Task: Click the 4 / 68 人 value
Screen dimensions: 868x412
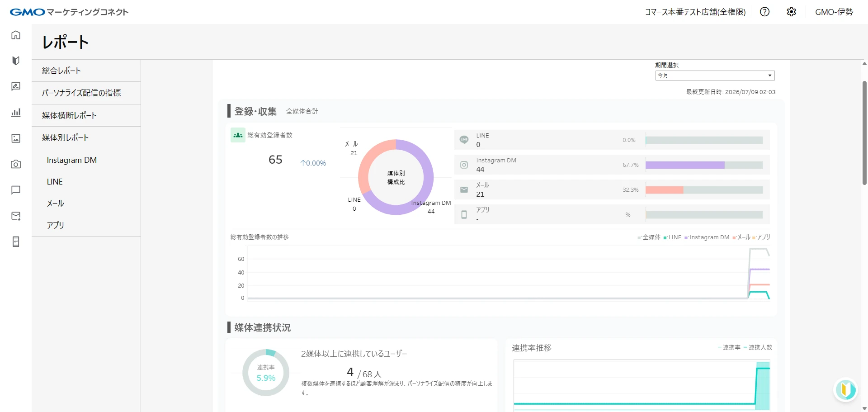Action: (x=364, y=373)
